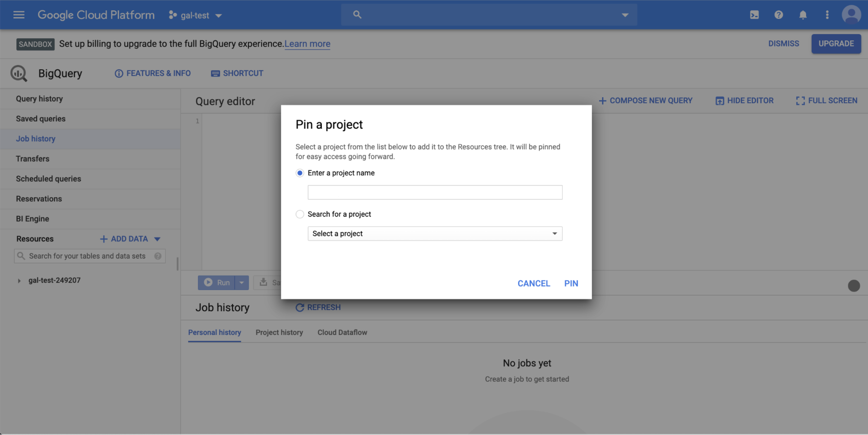Screen dimensions: 868x435
Task: Click the resources search help icon
Action: [158, 256]
